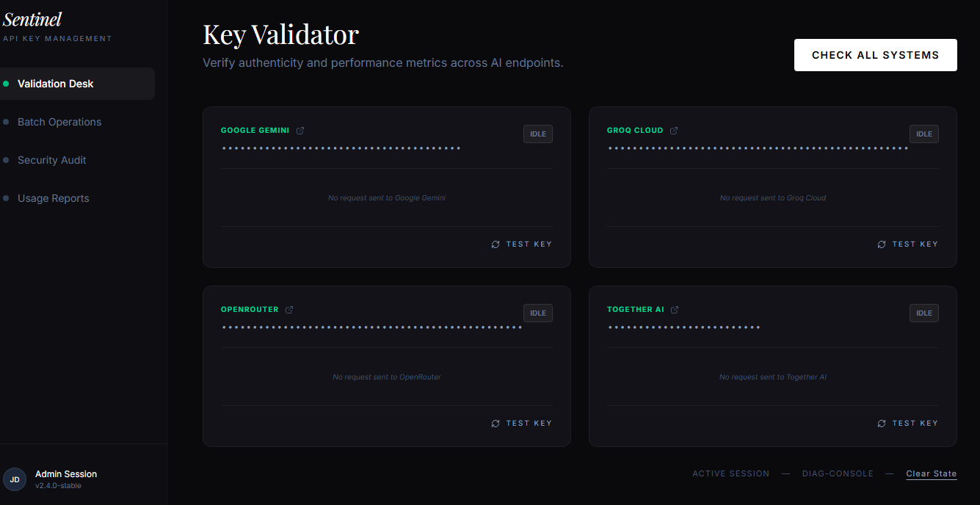Click the GROQ CLOUD card title

click(x=635, y=131)
